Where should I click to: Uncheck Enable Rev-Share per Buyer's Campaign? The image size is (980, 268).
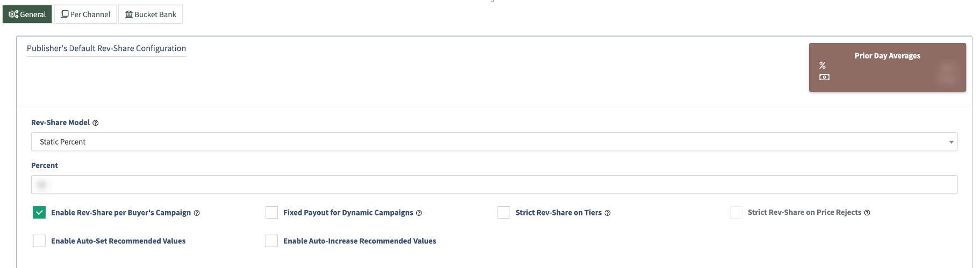pos(39,213)
